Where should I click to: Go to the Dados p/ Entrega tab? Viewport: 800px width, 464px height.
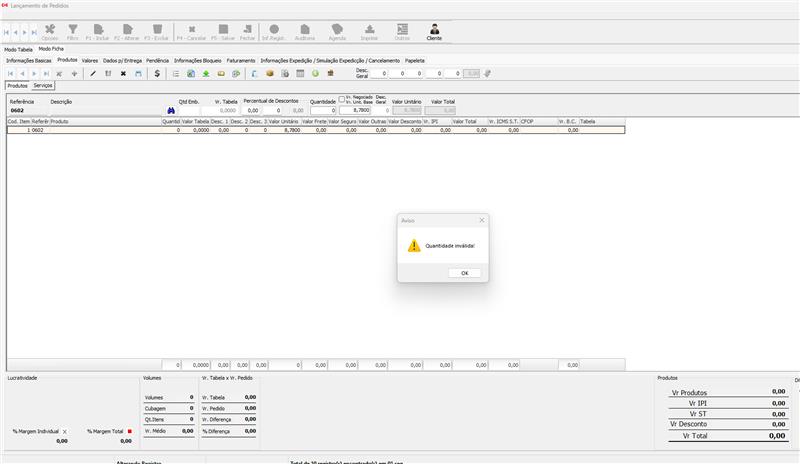tap(122, 60)
